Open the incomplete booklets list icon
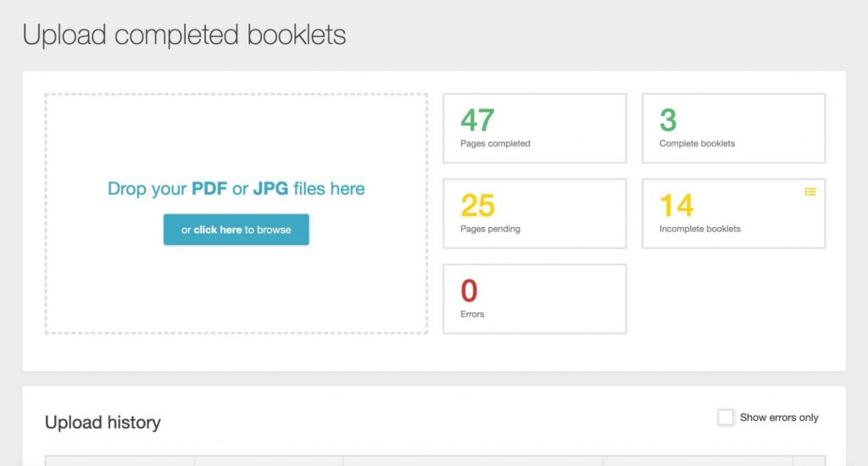Viewport: 868px width, 466px height. 810,191
